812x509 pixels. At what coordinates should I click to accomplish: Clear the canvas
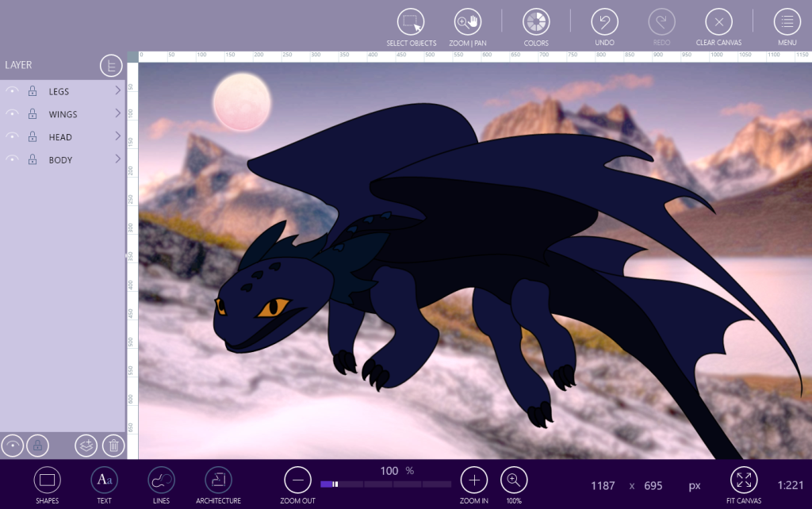(718, 22)
